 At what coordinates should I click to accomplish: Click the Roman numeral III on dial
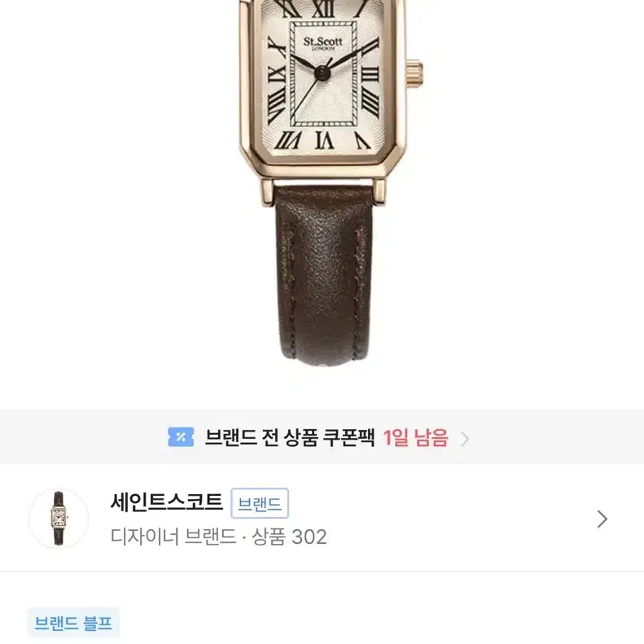(x=370, y=74)
